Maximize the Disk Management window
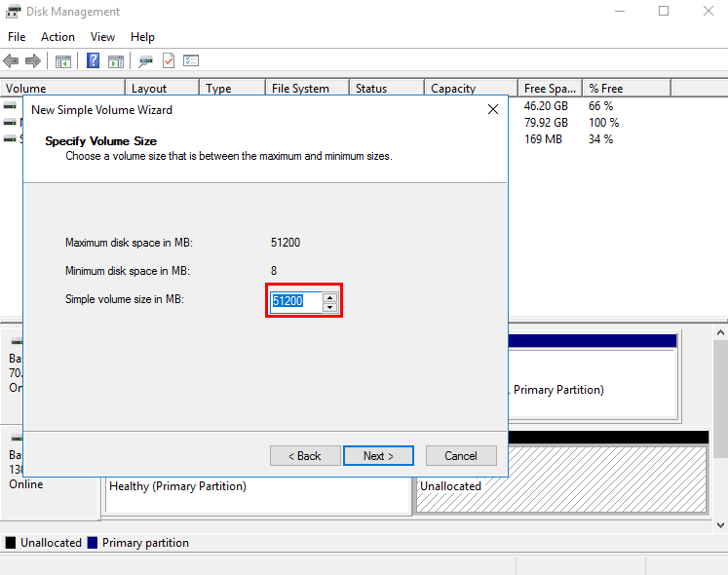Image resolution: width=728 pixels, height=575 pixels. point(664,11)
